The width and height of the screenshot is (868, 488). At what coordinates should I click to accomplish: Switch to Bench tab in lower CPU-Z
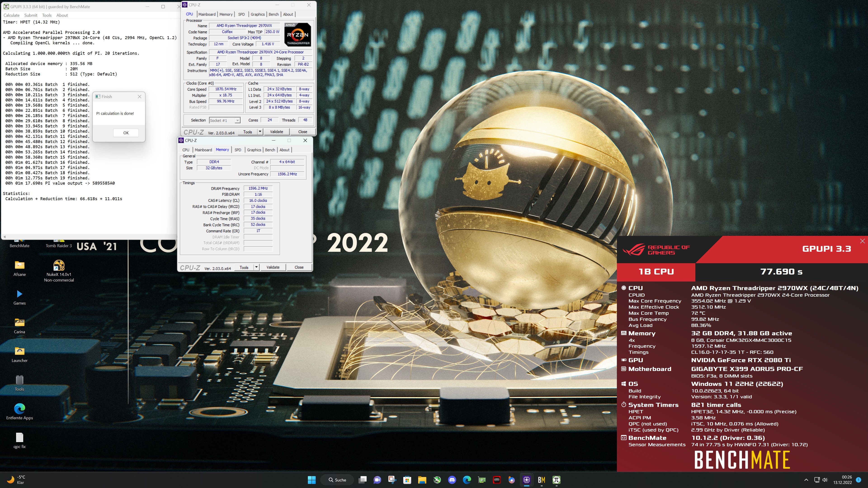[270, 150]
